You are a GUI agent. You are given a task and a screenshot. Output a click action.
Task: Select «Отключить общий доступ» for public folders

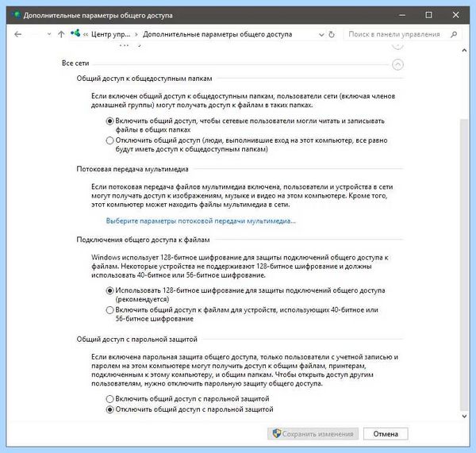(110, 140)
